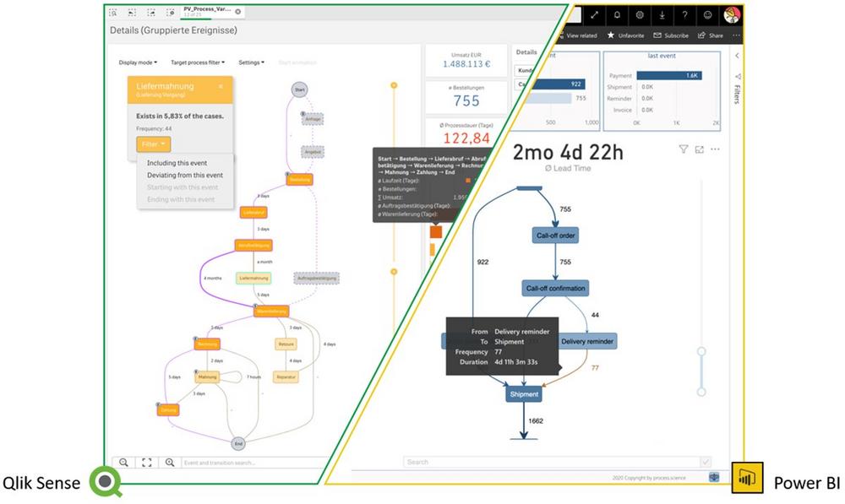
Task: Select 'Including this event' menu option
Action: 177,163
